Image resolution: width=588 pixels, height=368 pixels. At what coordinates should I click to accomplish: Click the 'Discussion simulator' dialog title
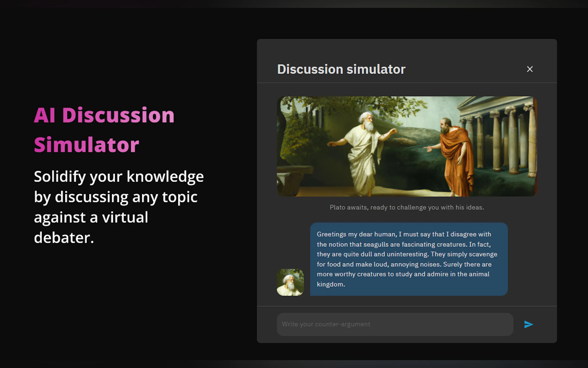341,69
